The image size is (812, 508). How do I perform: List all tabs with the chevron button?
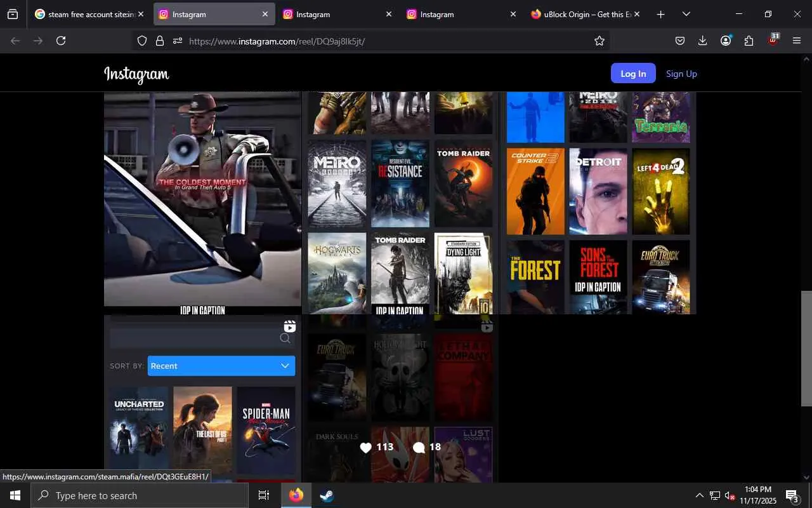click(686, 14)
